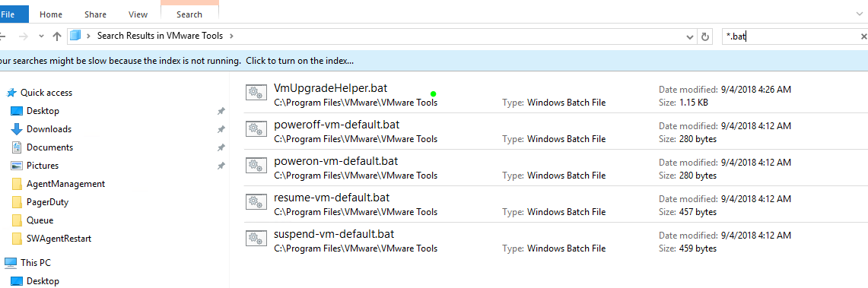This screenshot has height=288, width=868.
Task: Click the Documents page icon
Action: 17,147
